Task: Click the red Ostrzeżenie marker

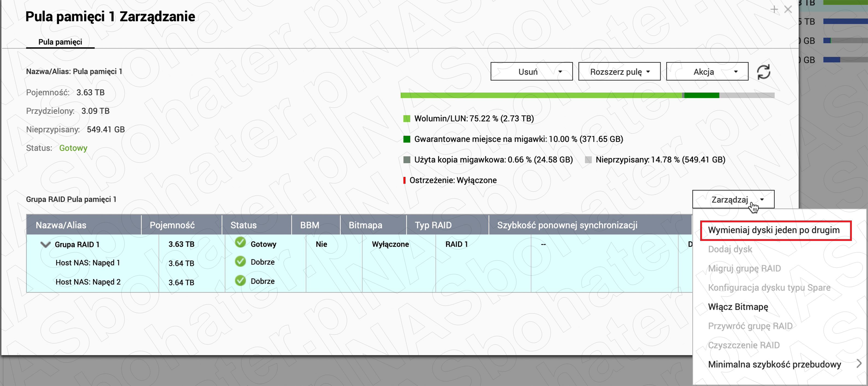Action: click(x=404, y=180)
